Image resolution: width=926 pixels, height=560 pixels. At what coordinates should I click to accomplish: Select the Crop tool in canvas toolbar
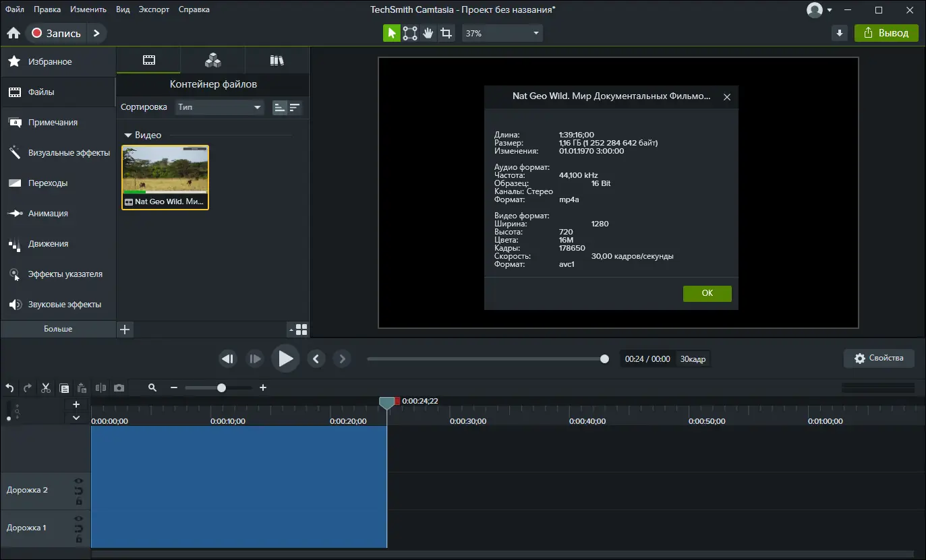coord(446,33)
